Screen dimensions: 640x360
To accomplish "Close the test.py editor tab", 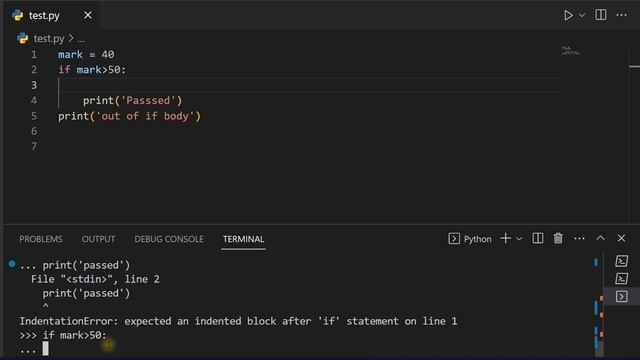I will coord(88,15).
